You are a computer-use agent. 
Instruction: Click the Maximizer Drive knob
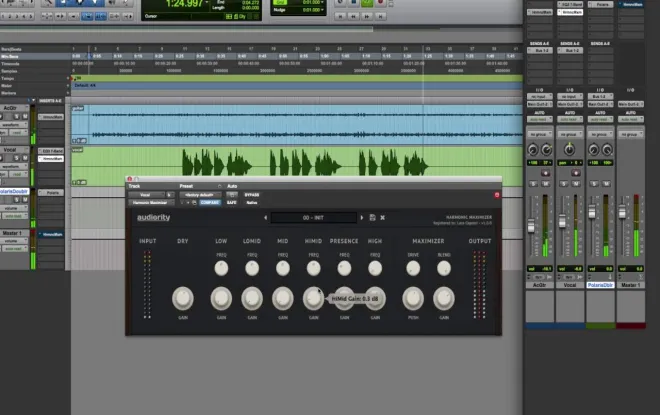[413, 268]
